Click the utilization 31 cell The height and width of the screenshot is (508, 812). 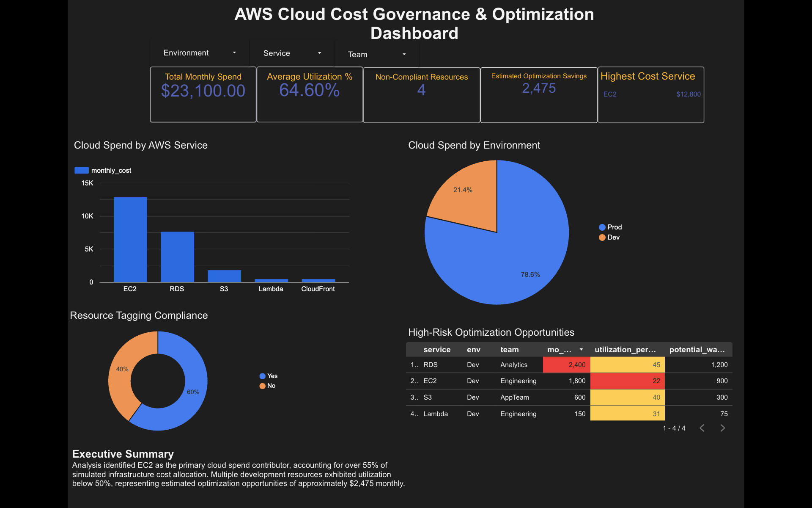[628, 414]
